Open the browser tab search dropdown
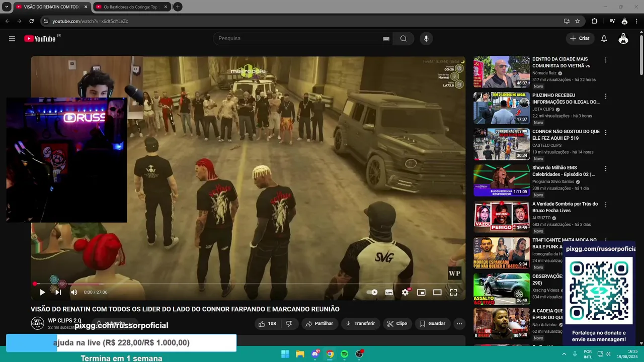The height and width of the screenshot is (362, 644). [x=7, y=7]
